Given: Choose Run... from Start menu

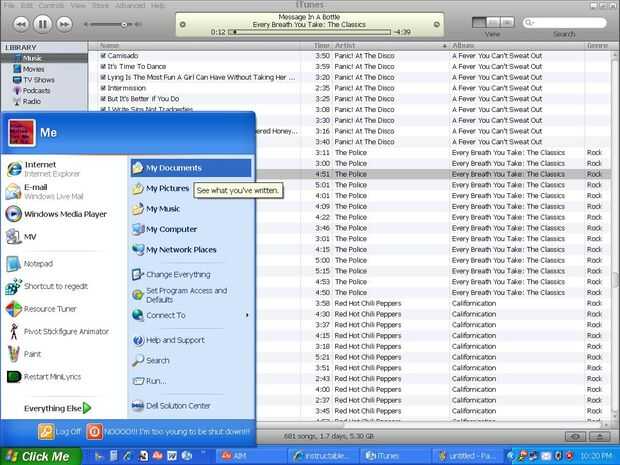Looking at the screenshot, I should click(149, 381).
